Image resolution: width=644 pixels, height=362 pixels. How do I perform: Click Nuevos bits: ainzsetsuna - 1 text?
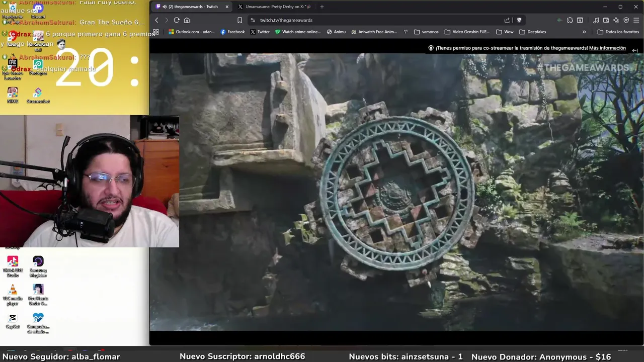coord(406,356)
